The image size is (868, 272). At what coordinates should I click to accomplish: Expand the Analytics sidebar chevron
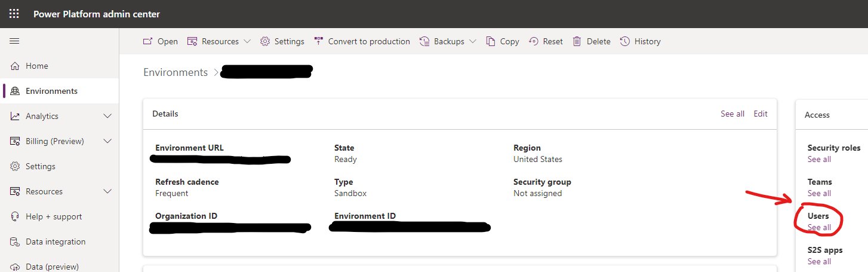(107, 116)
